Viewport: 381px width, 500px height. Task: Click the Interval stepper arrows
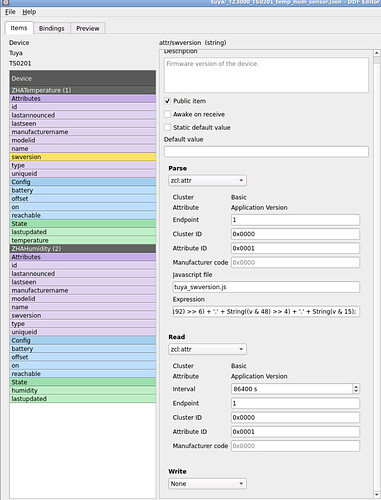(356, 389)
